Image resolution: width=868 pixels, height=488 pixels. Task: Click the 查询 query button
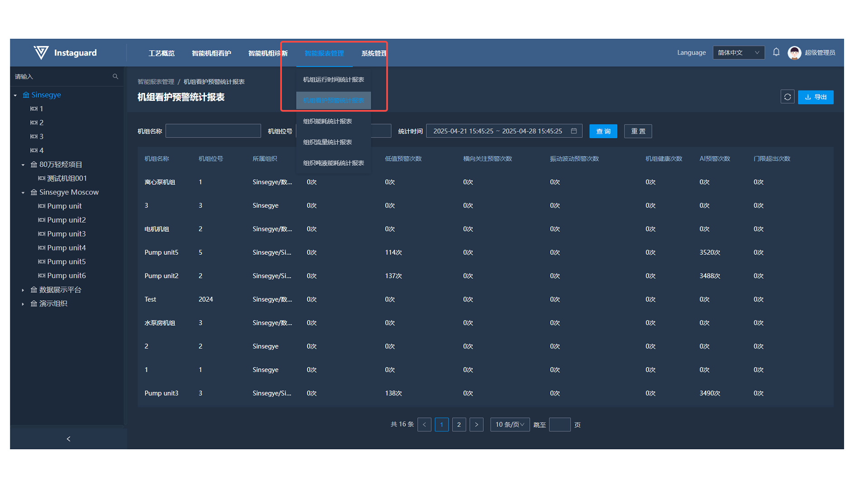click(603, 131)
